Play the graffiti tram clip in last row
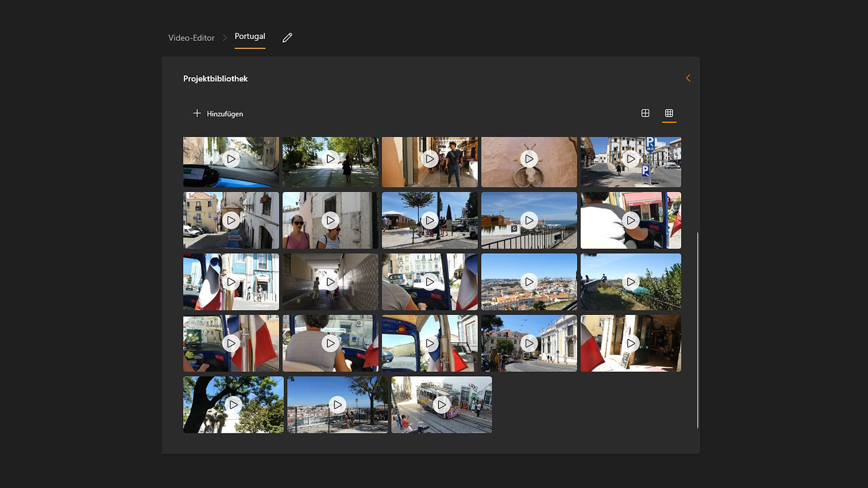The height and width of the screenshot is (488, 868). pyautogui.click(x=442, y=404)
